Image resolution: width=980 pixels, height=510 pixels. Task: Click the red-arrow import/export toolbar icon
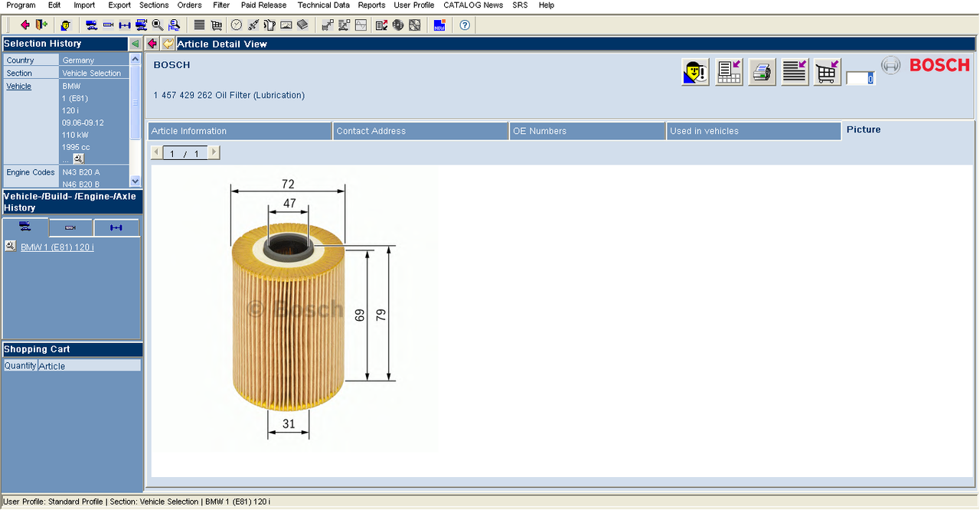(x=381, y=25)
